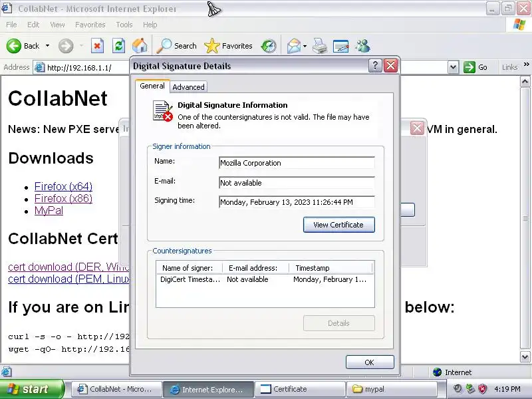Close the Digital Signature Details dialog
532x399 pixels.
[390, 65]
